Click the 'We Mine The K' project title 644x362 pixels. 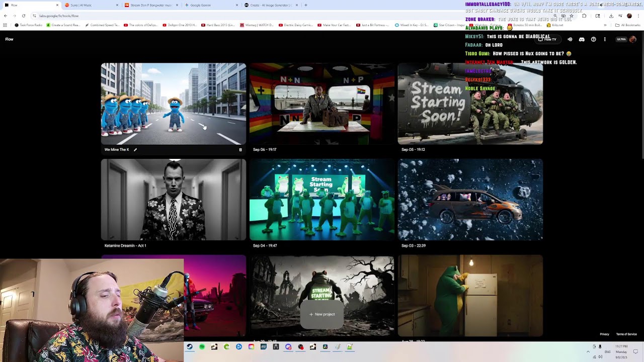[x=117, y=149]
